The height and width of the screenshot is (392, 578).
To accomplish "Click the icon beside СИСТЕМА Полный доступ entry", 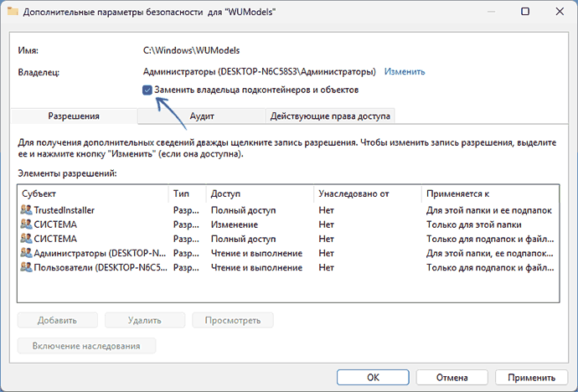I will [26, 239].
